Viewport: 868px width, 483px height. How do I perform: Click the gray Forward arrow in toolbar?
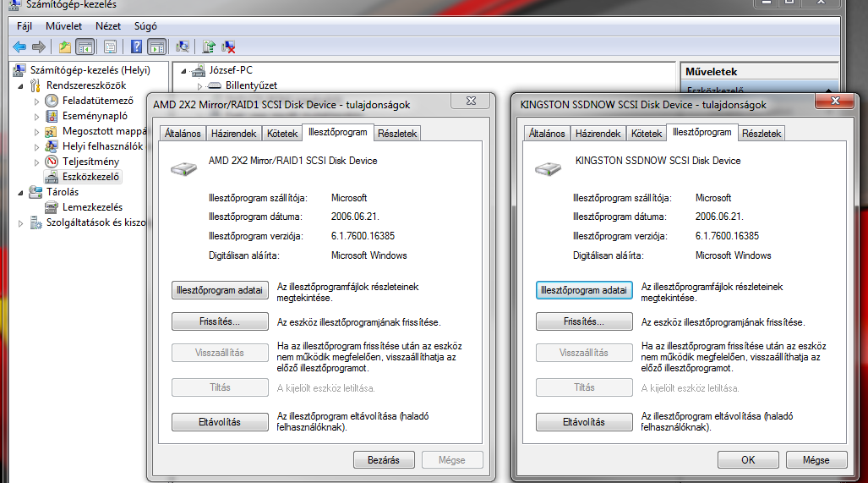(39, 47)
